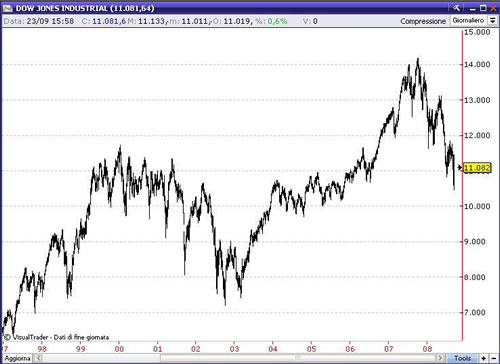Click the date value 23/09 15:58

50,21
